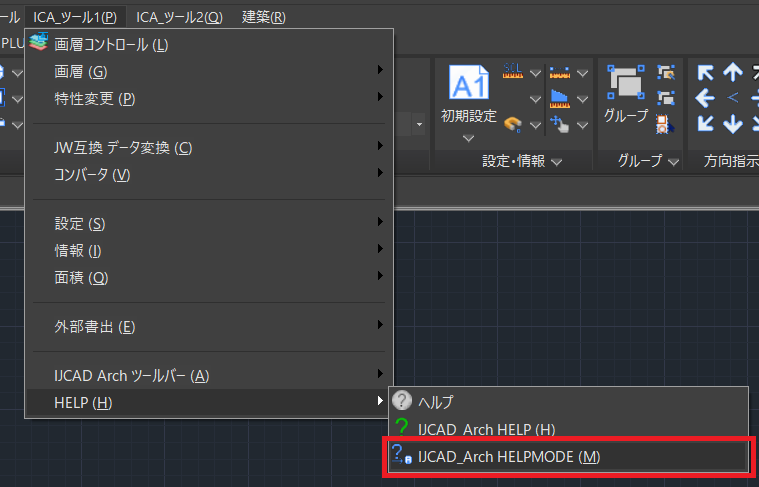
Task: Open the 面積 (Q) submenu
Action: (x=209, y=278)
